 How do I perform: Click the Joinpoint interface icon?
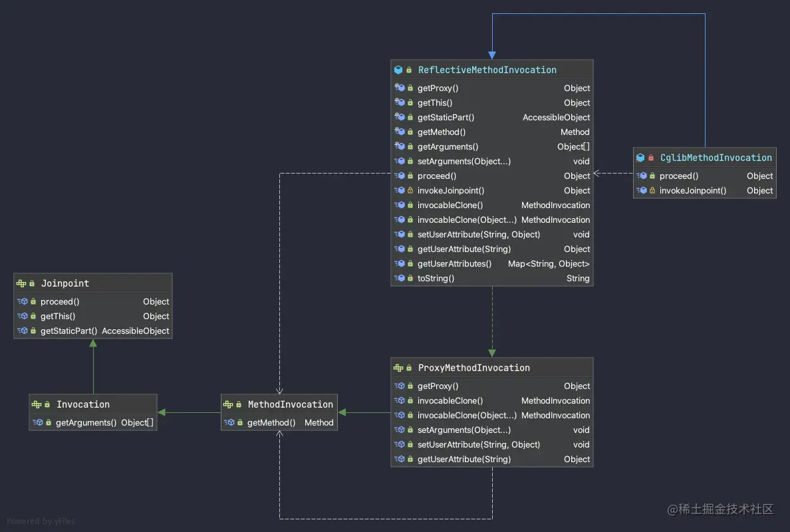click(21, 284)
